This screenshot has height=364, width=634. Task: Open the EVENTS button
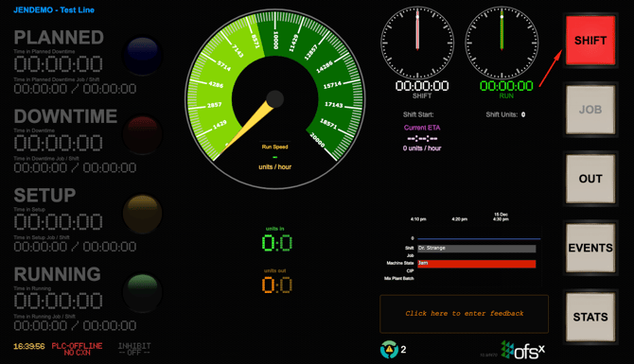(590, 248)
